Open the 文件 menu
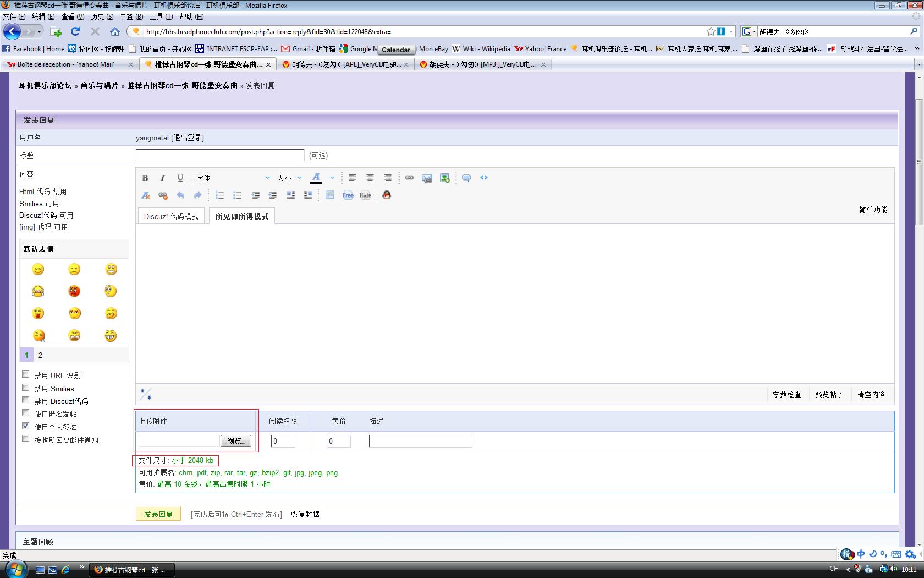This screenshot has height=578, width=924. click(14, 17)
